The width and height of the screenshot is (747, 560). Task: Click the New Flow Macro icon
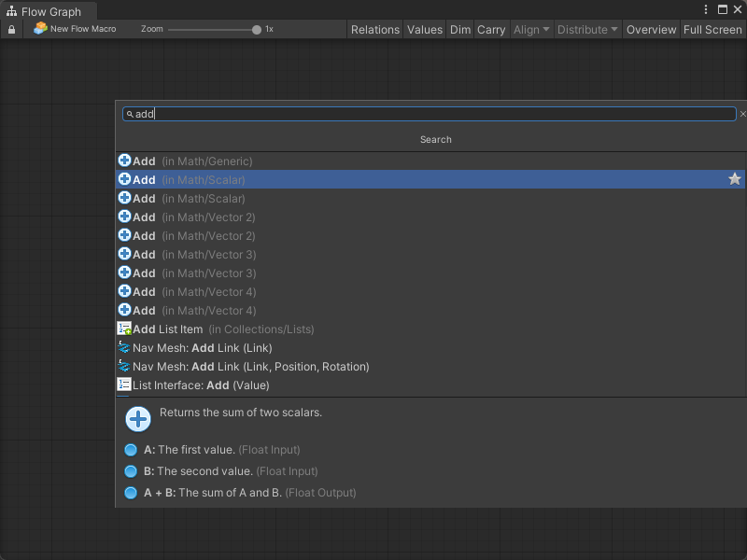click(40, 29)
